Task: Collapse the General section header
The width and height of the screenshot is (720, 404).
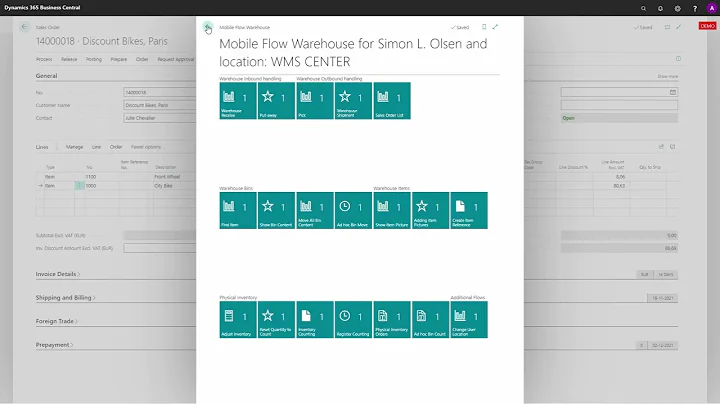Action: (46, 76)
